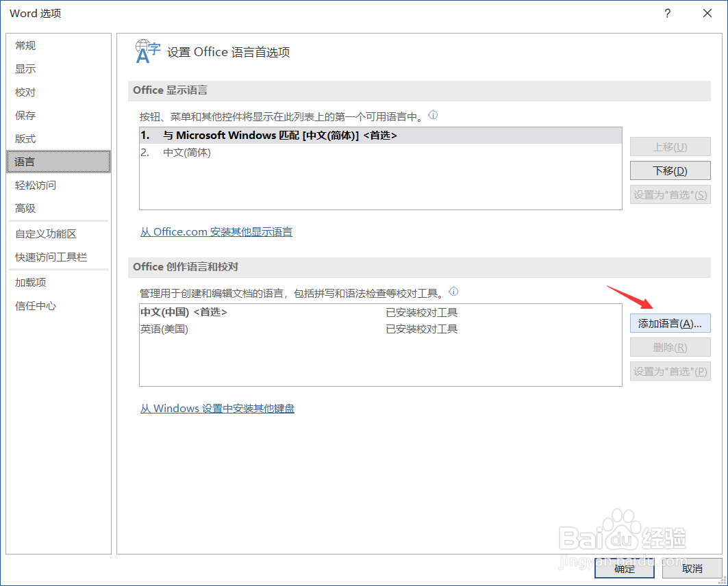Viewport: 728px width, 586px height.
Task: Open the 显示 options category
Action: (58, 68)
